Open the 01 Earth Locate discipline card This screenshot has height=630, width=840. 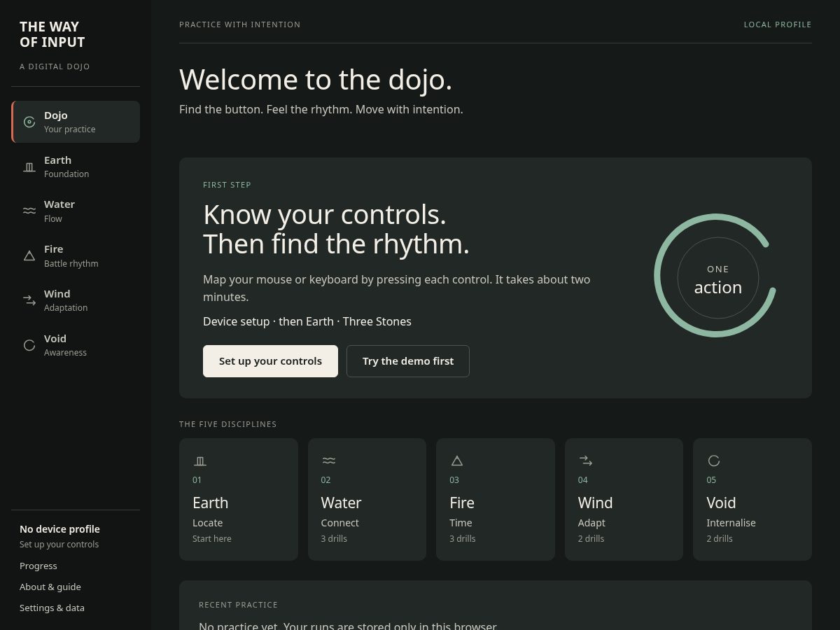tap(239, 500)
